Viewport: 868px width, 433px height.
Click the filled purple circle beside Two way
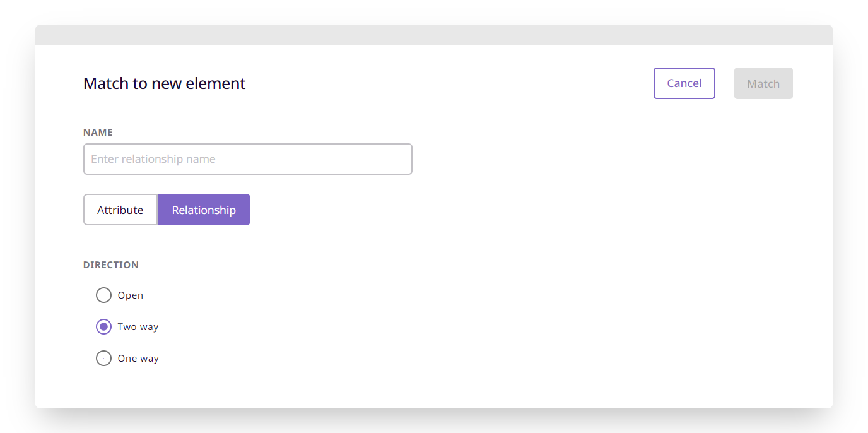103,326
